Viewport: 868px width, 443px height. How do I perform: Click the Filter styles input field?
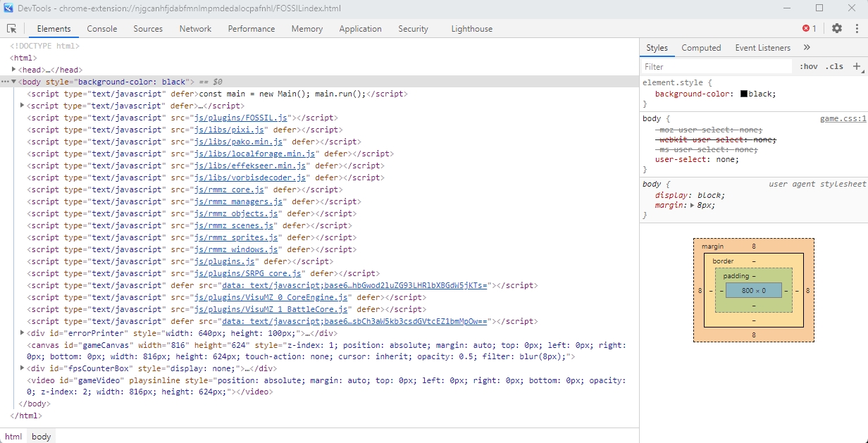(x=717, y=66)
